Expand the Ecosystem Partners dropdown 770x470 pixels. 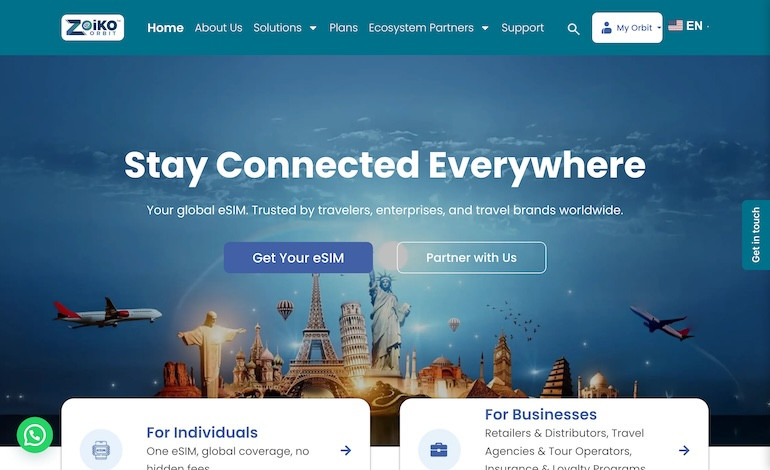428,28
